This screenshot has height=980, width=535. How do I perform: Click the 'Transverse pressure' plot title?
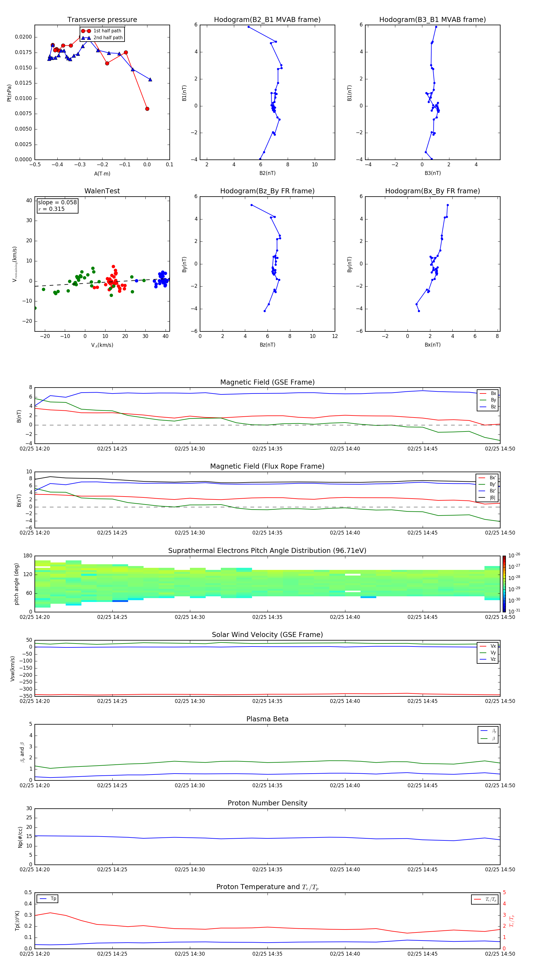(x=102, y=20)
